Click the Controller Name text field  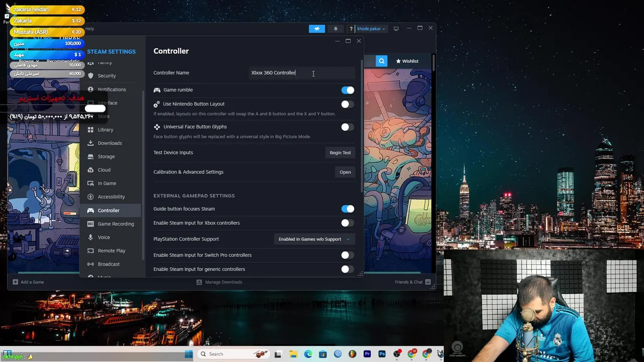click(x=302, y=73)
